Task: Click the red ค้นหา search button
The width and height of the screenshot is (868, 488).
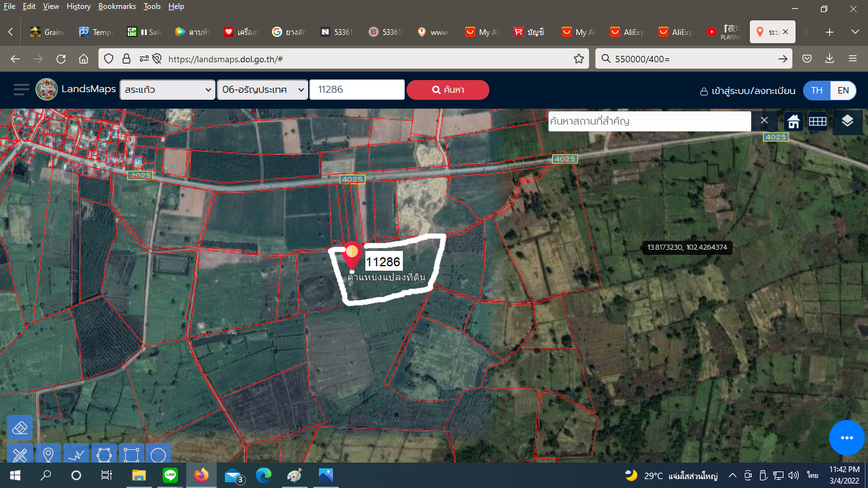Action: (x=448, y=90)
